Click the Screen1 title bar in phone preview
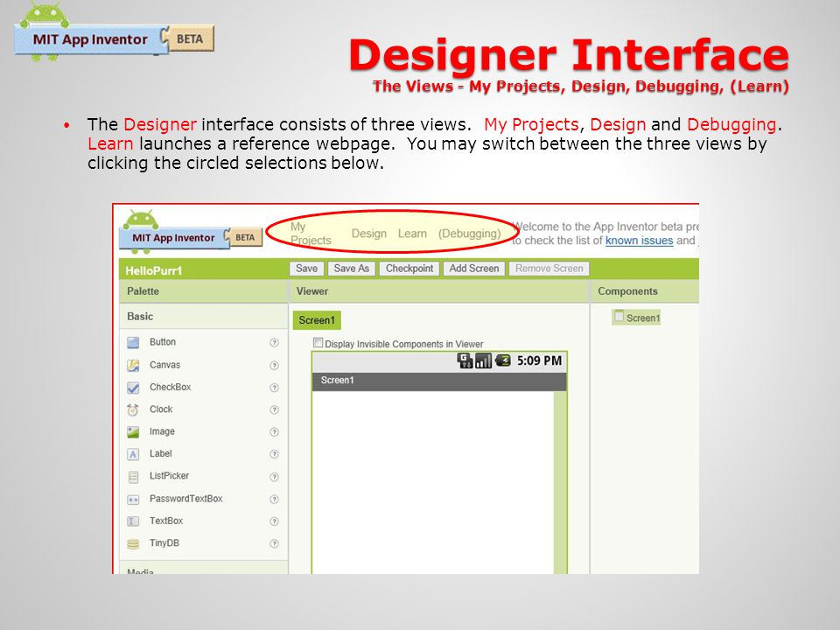 pyautogui.click(x=438, y=381)
